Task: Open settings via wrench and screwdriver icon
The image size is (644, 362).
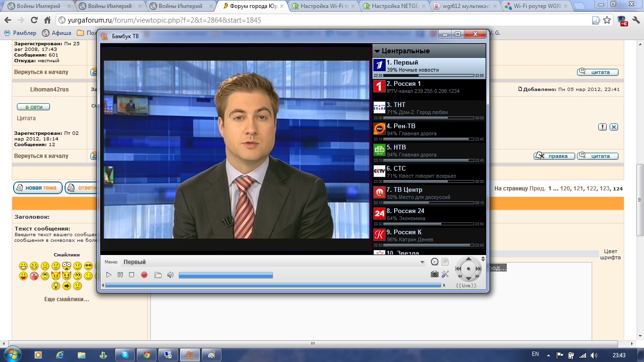Action: tap(445, 274)
